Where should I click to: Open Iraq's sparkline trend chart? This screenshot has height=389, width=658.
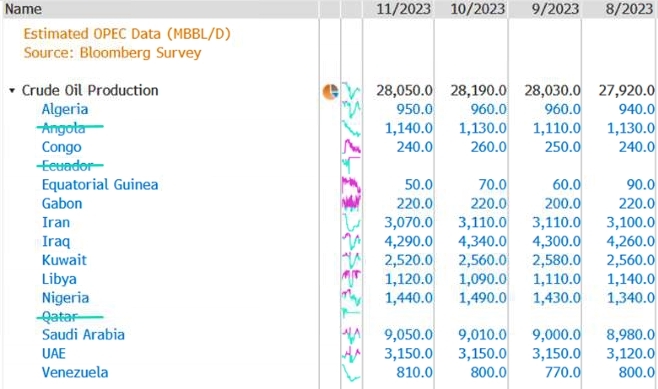351,241
